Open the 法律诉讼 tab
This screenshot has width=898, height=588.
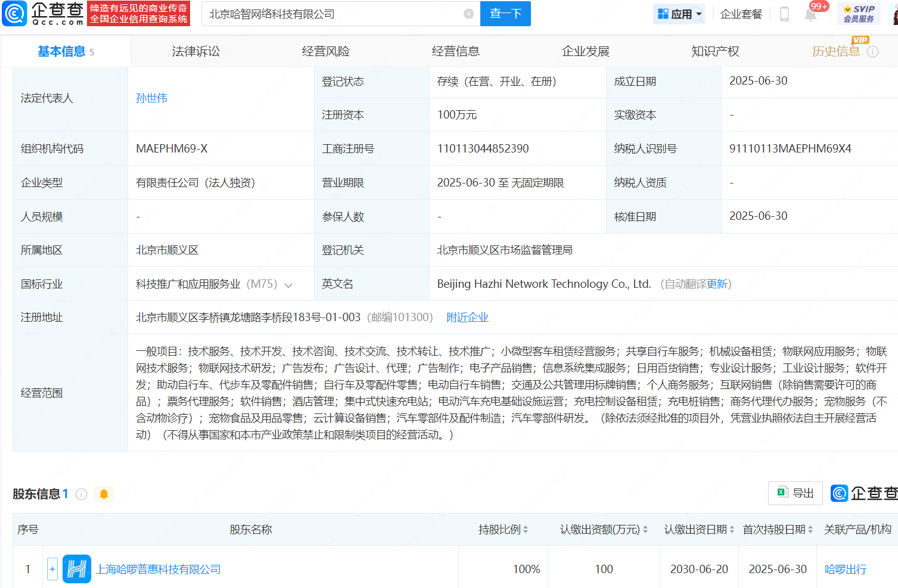tap(195, 52)
